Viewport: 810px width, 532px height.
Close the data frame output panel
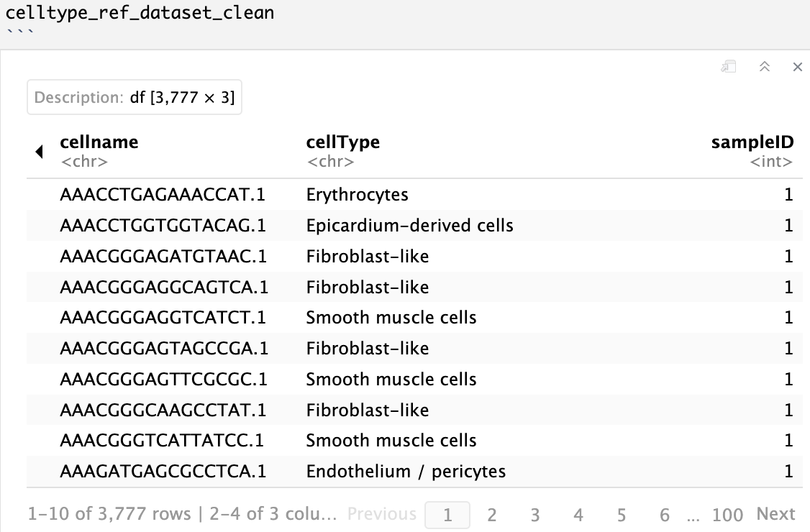797,66
